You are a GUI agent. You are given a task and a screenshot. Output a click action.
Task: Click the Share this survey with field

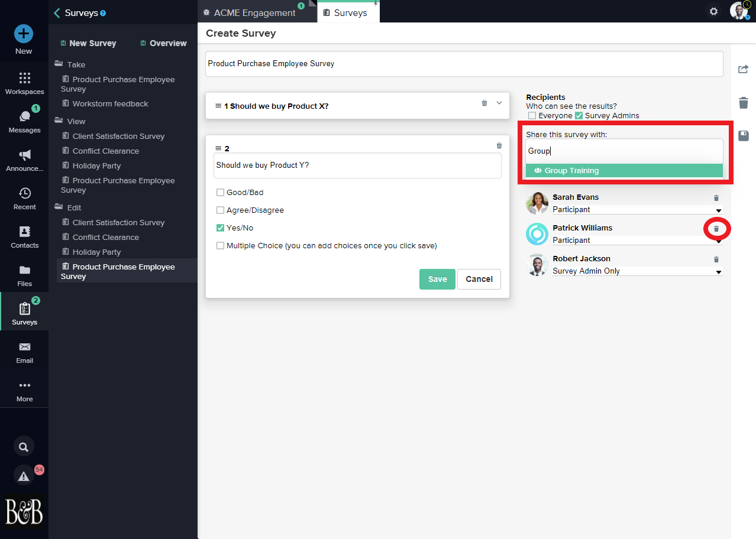(624, 151)
